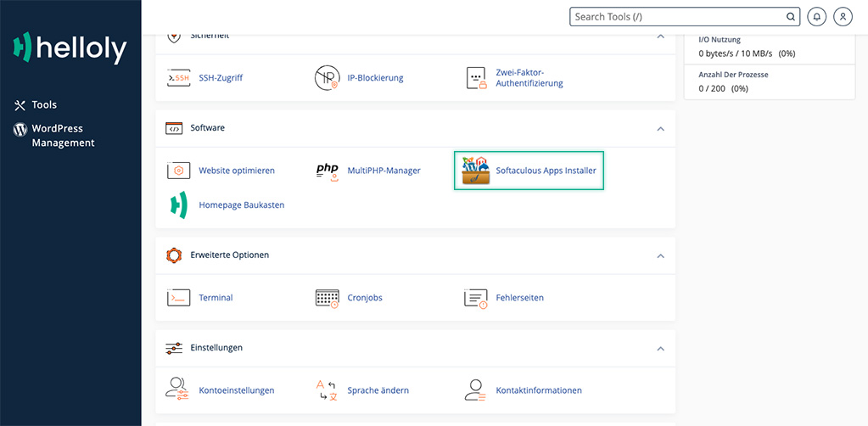
Task: Collapse the Erweiterte Optionen section
Action: pos(660,255)
